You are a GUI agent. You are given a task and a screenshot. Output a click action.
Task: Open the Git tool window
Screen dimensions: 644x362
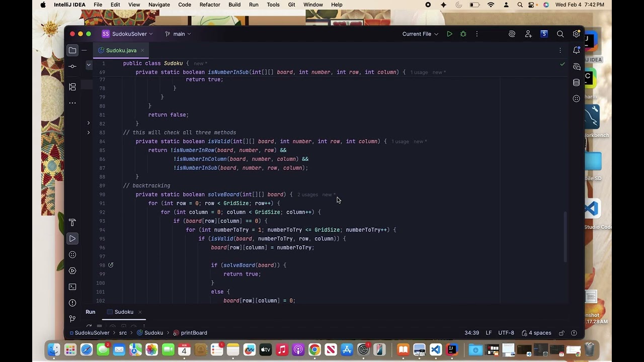tap(72, 319)
